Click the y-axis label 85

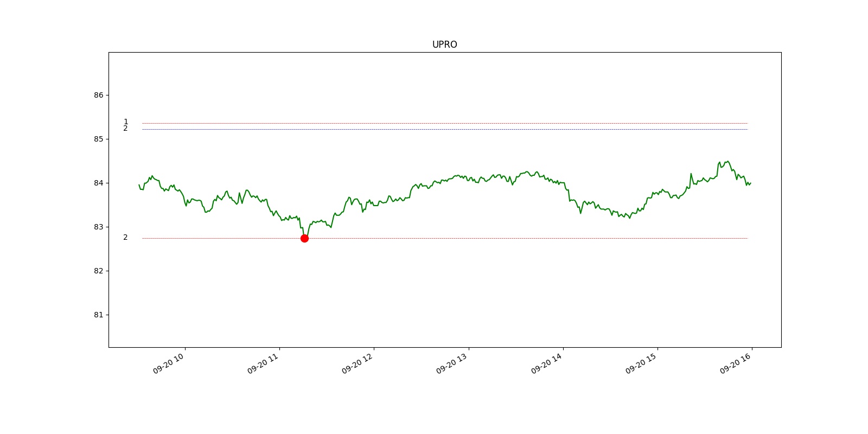click(98, 139)
